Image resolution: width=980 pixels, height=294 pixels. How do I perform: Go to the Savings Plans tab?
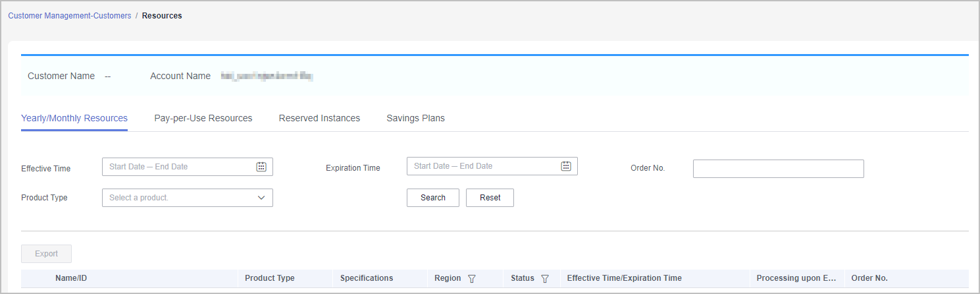coord(415,119)
